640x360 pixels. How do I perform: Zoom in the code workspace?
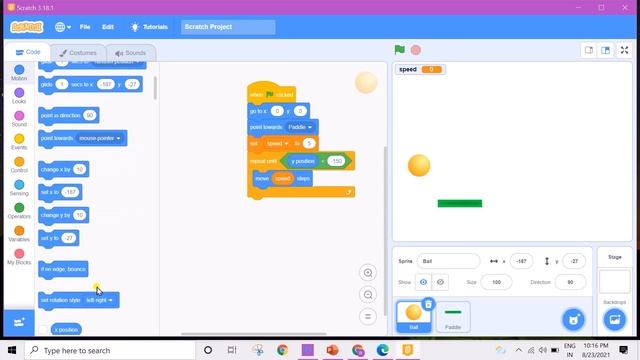[x=368, y=273]
